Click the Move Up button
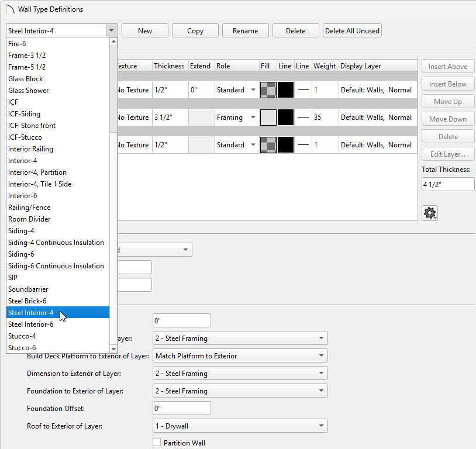Screen dimensions: 476x449 [x=448, y=101]
